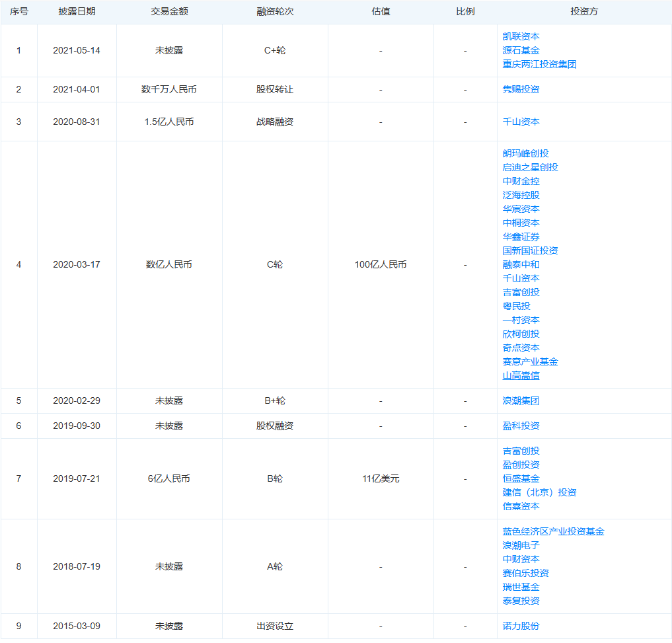Open 泛海控股 investor details

521,195
